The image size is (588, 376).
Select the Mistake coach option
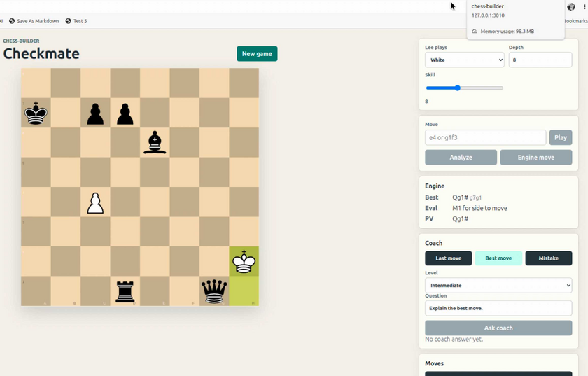click(x=549, y=258)
